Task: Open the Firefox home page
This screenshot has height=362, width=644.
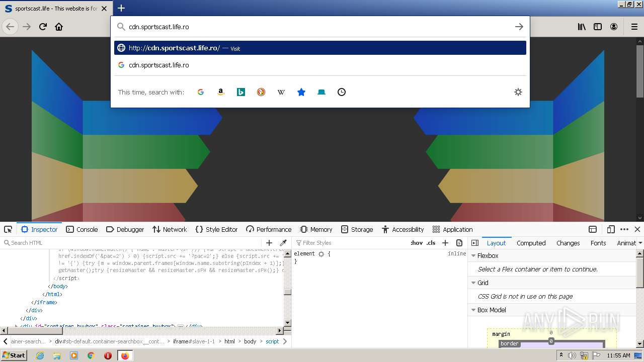Action: pyautogui.click(x=59, y=27)
